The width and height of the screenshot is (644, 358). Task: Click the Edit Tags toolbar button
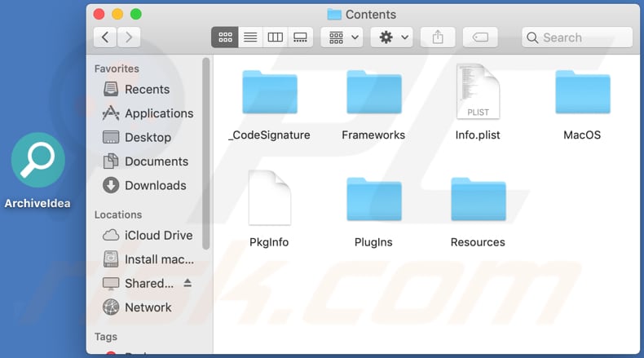480,38
